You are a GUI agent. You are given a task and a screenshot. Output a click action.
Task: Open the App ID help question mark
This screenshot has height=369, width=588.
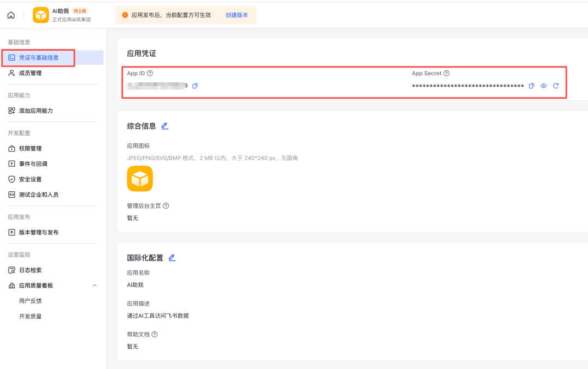click(150, 73)
